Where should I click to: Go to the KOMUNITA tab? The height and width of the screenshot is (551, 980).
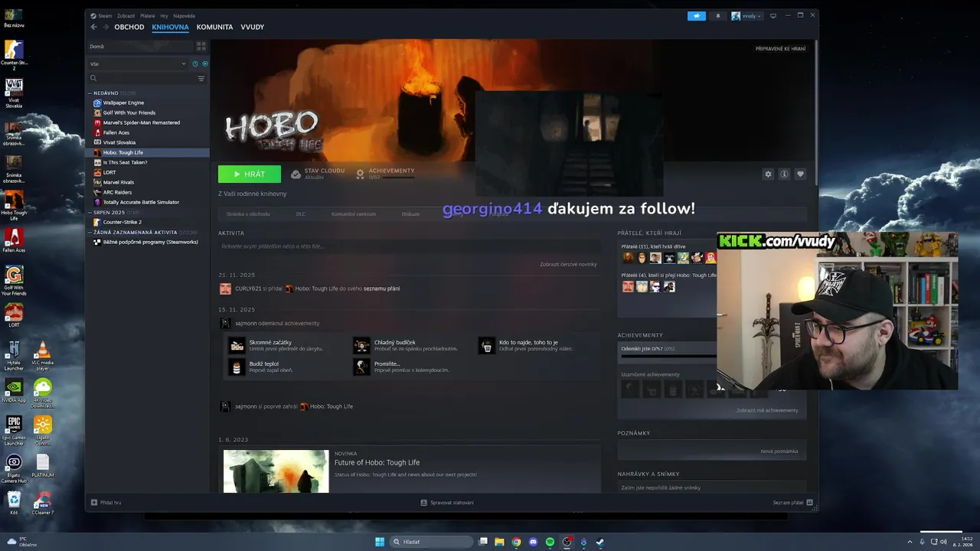[x=214, y=27]
